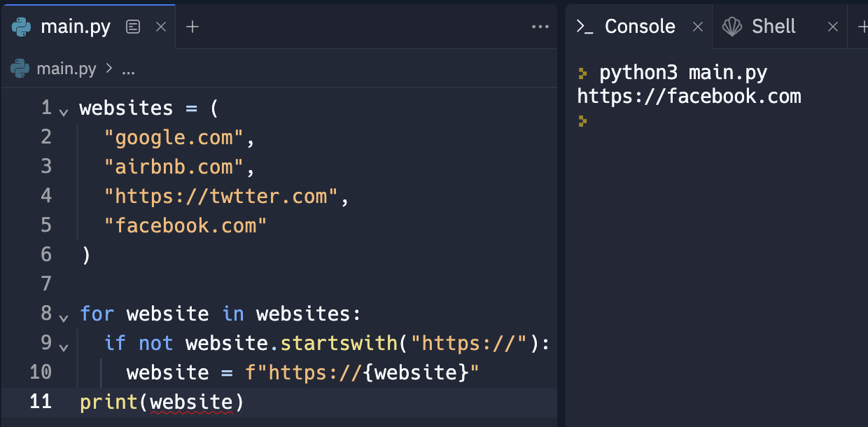Fold the for loop at line 8

coord(64,317)
